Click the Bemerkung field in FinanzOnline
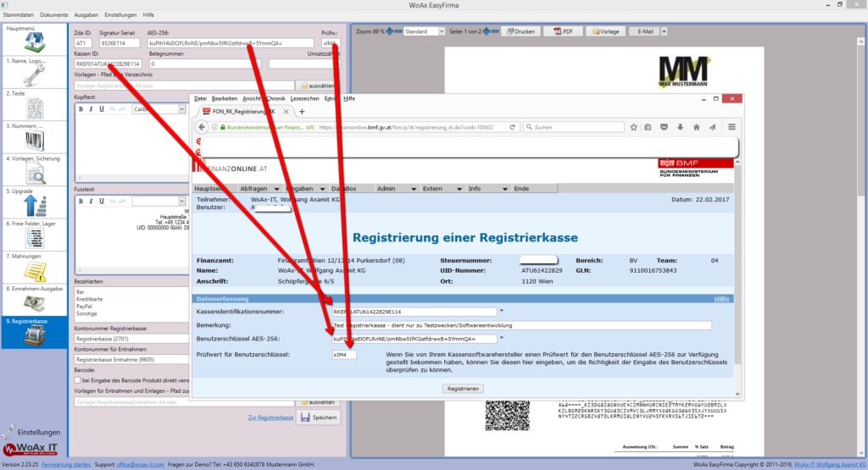 521,326
